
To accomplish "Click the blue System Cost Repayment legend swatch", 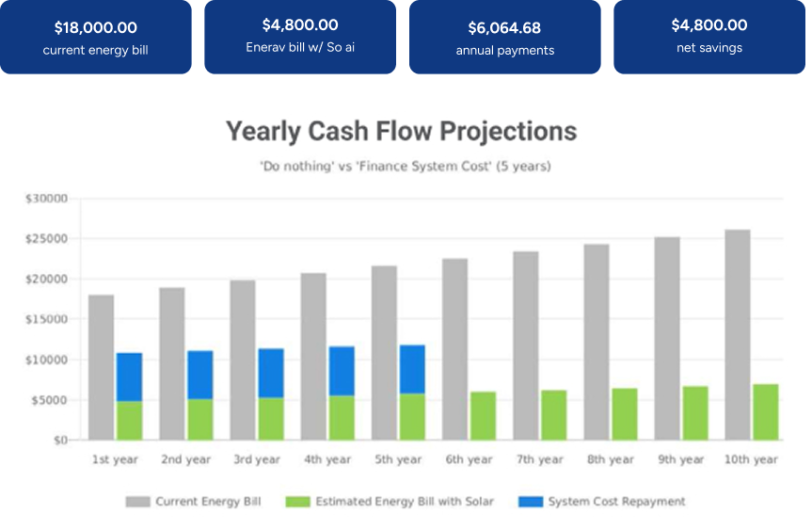I will coord(531,502).
